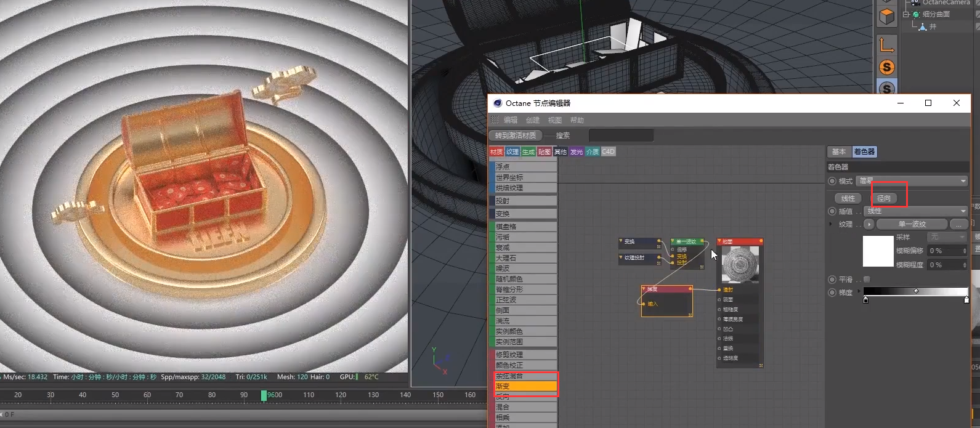980x428 pixels.
Task: Click the node editor search input field
Action: [621, 135]
